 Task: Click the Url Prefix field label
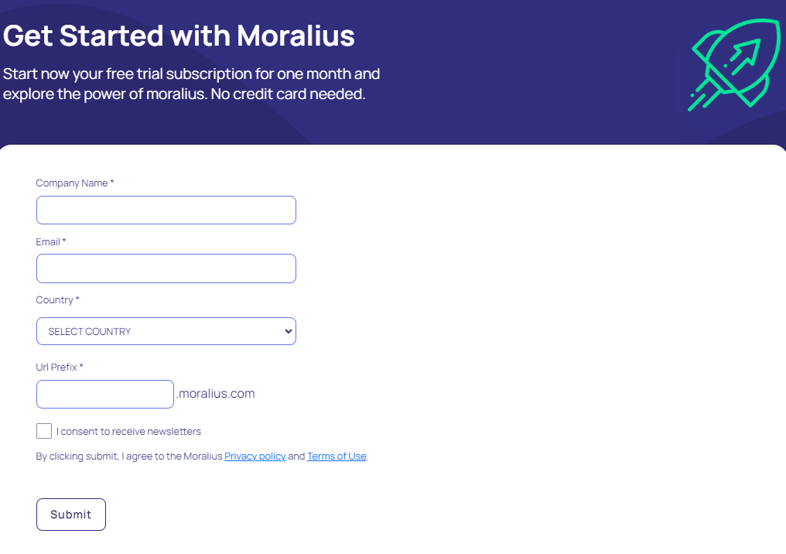tap(59, 367)
